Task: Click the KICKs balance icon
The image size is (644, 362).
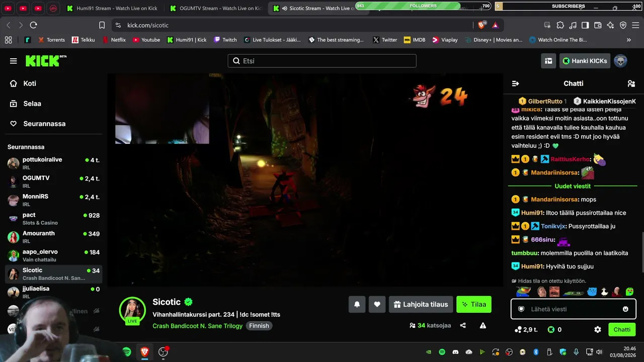Action: [x=551, y=330]
